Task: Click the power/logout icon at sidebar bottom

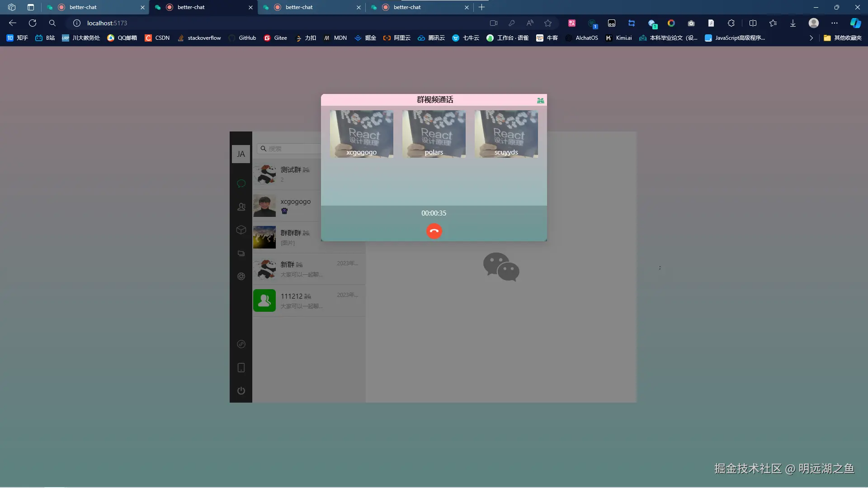Action: point(241,390)
